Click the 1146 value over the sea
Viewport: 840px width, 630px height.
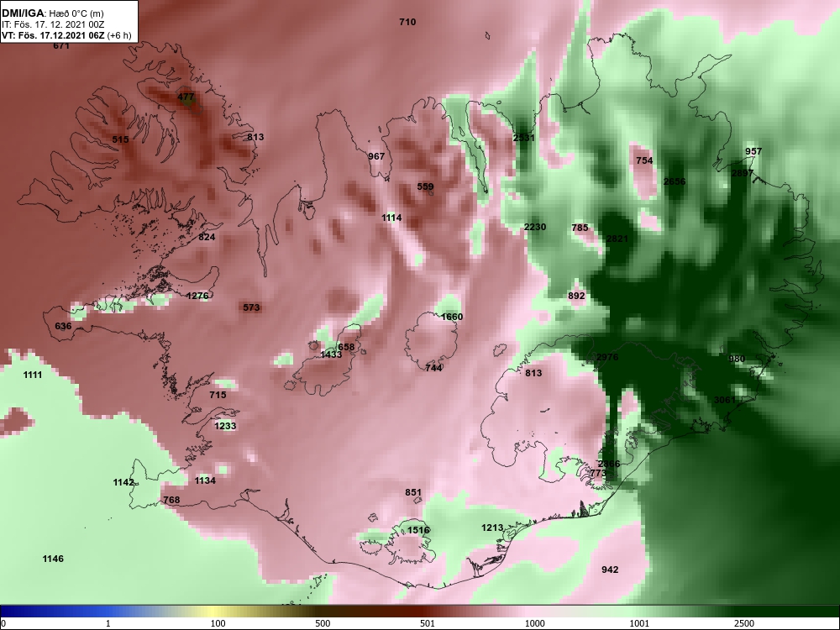[53, 559]
